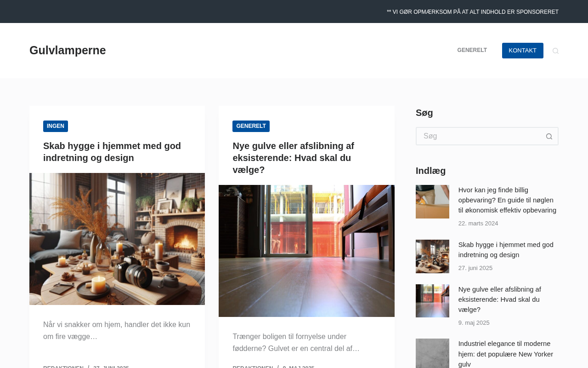The height and width of the screenshot is (368, 588).
Task: Submit search with sidebar magnifier button
Action: [x=549, y=136]
